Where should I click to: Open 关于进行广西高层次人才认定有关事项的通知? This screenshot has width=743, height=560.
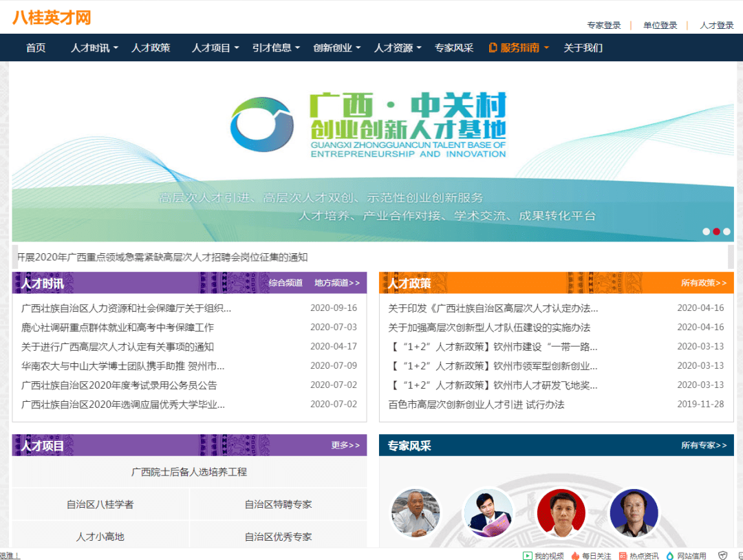click(118, 347)
